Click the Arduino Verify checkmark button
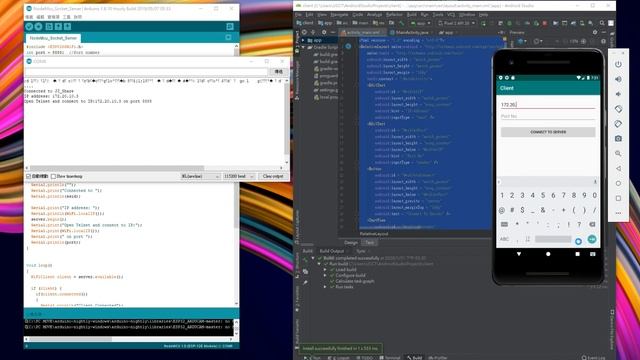 [x=29, y=27]
